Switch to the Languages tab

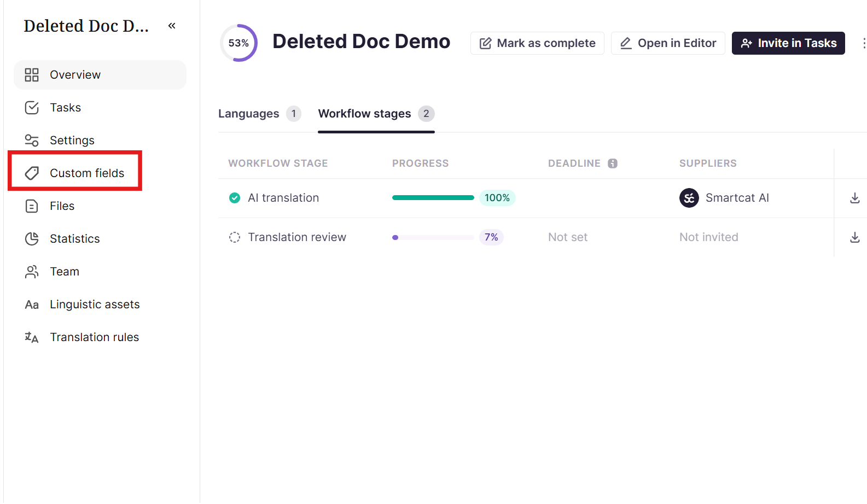point(259,114)
